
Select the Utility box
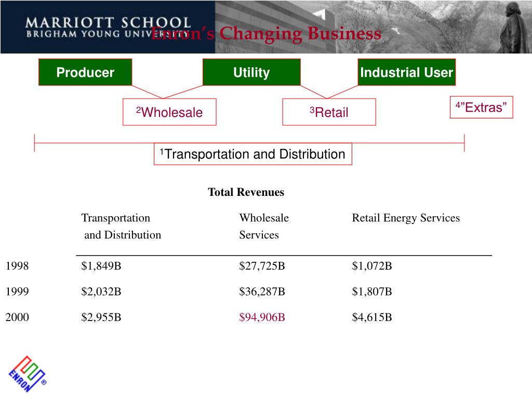click(251, 72)
